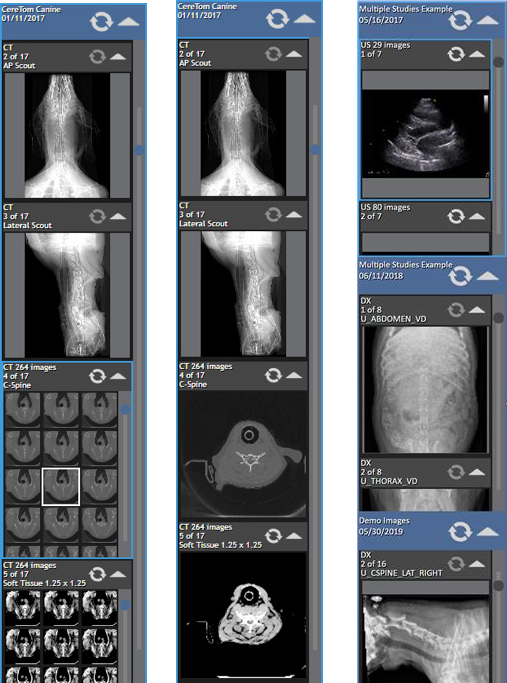Click refresh icon on U_ABDOMEN_VD series

[456, 310]
